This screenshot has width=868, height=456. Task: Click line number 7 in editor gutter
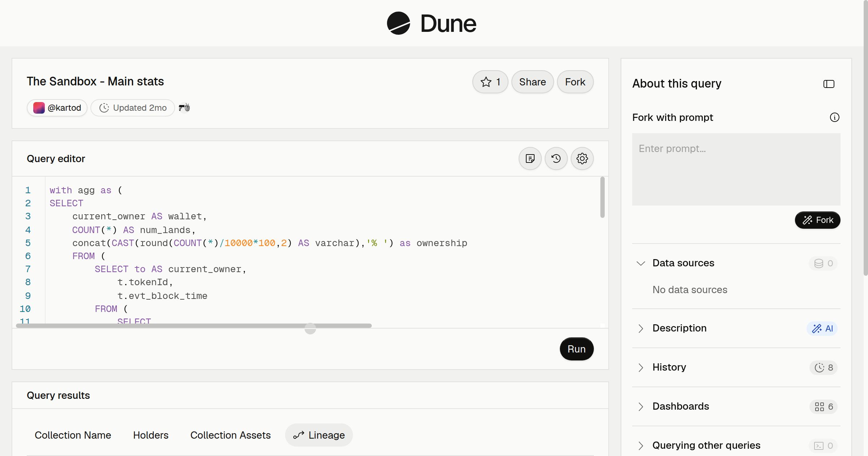click(28, 269)
